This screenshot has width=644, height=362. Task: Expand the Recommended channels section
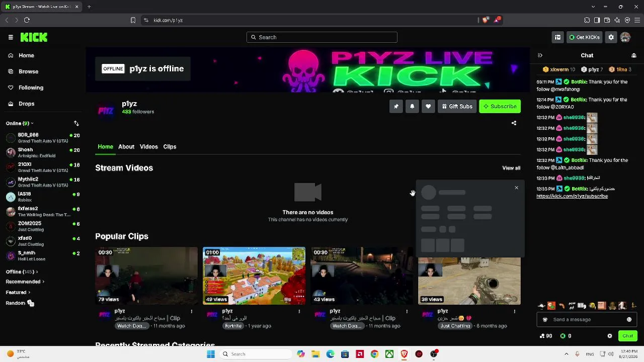click(25, 282)
